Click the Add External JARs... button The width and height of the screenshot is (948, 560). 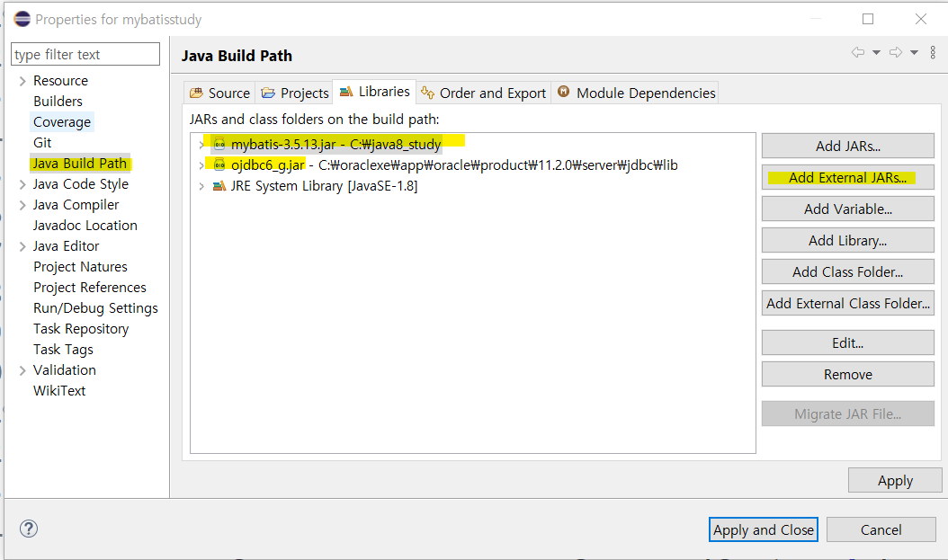pos(847,178)
